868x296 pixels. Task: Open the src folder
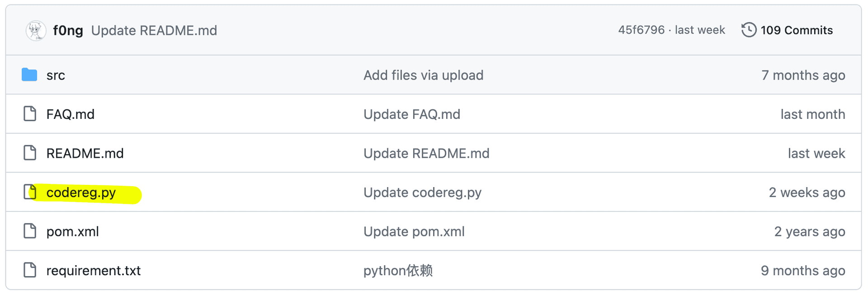(x=56, y=75)
